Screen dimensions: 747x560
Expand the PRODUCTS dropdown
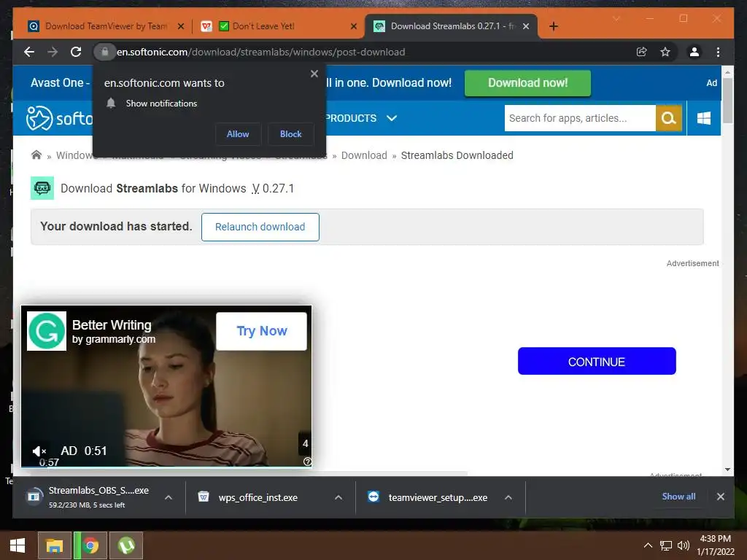pos(360,118)
